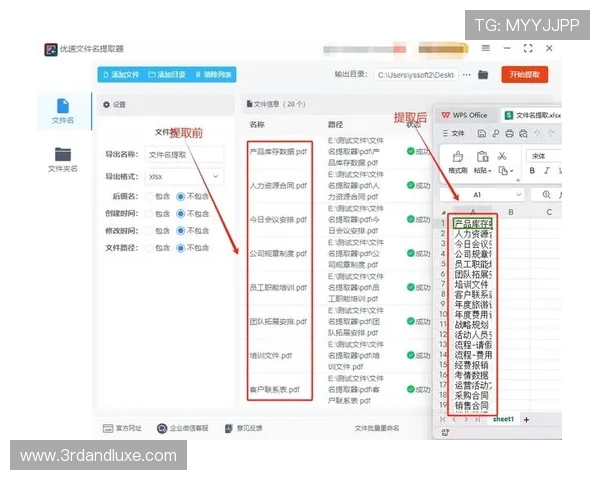
Task: Expand the WPS copy dropdown arrow
Action: (x=512, y=171)
